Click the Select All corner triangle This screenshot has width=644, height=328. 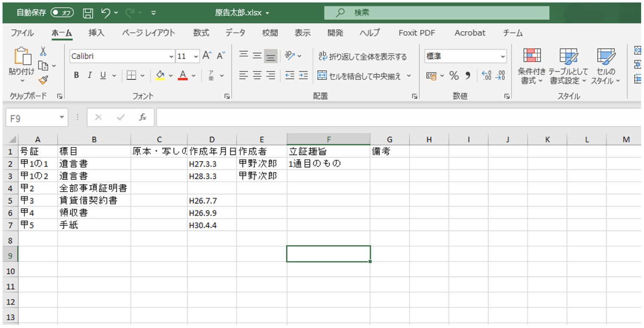coord(12,139)
